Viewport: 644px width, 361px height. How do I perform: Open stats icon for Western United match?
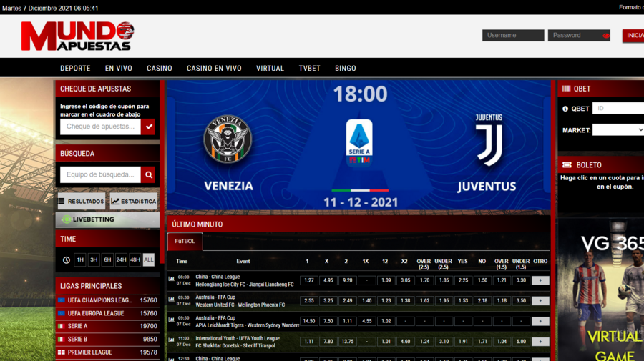click(171, 300)
